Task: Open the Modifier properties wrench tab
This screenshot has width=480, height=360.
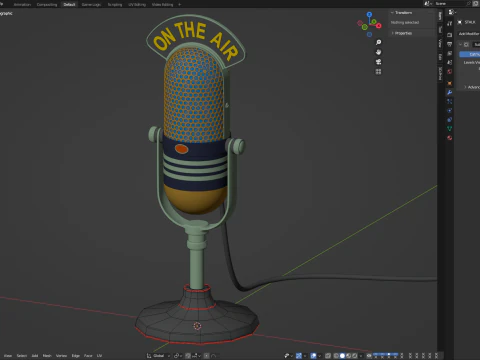Action: point(450,92)
